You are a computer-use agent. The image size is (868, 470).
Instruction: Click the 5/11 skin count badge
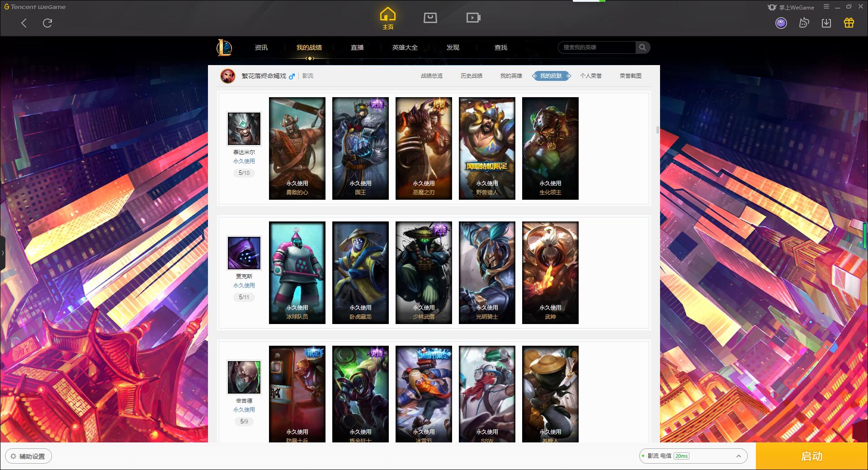(244, 297)
